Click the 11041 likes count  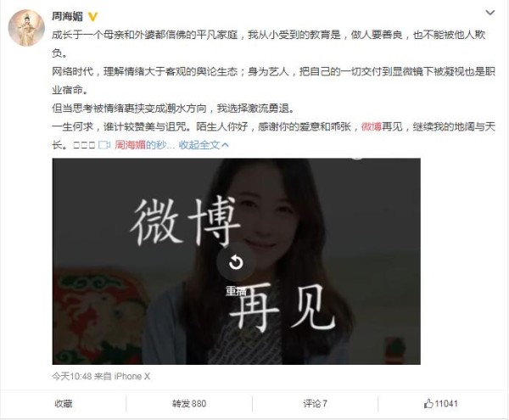click(x=446, y=403)
